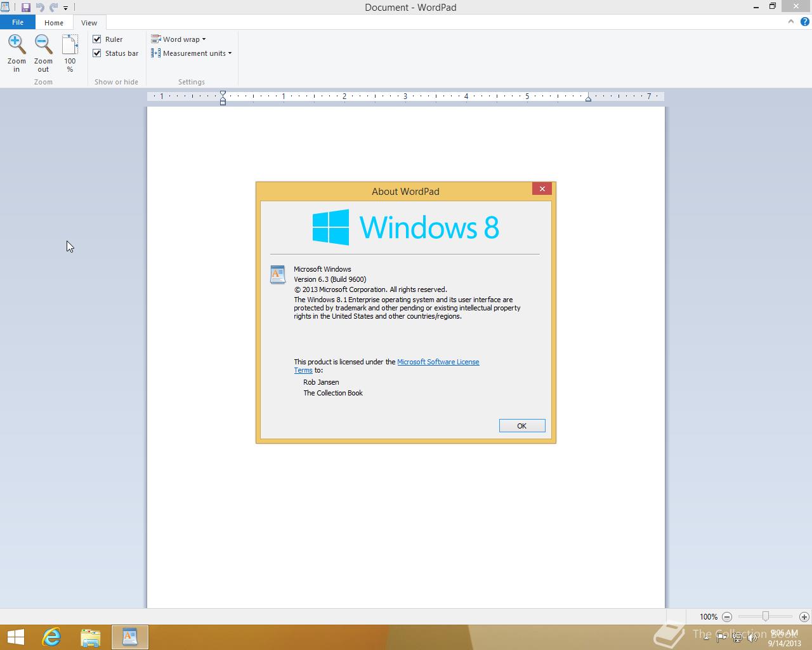Screen dimensions: 812x650
Task: Minimize the WordPad window
Action: pos(756,7)
